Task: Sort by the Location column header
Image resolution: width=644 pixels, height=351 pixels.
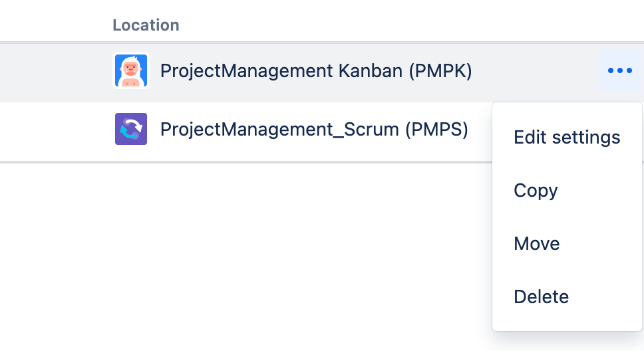Action: (x=146, y=25)
